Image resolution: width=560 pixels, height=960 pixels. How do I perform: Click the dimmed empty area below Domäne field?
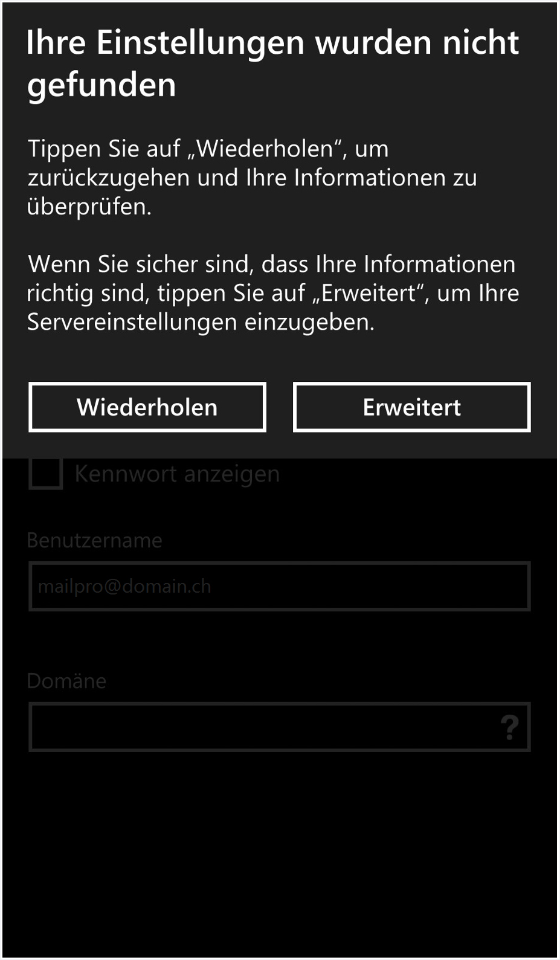(280, 852)
